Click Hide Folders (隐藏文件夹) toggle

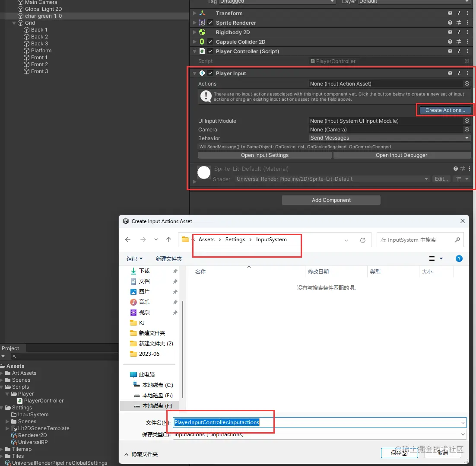141,454
